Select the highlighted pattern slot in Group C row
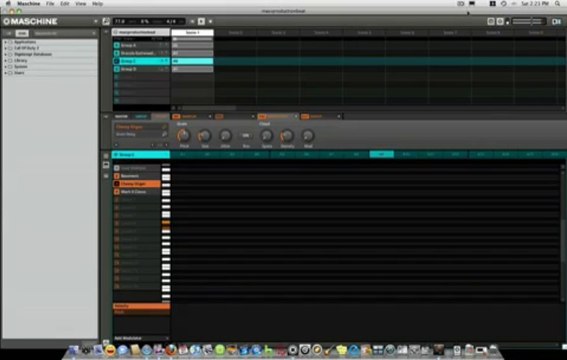This screenshot has height=360, width=567. [x=381, y=155]
